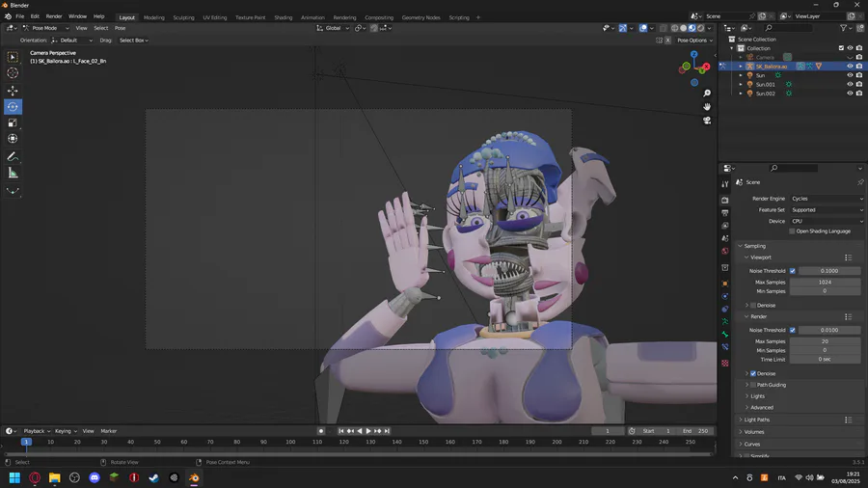The image size is (868, 488).
Task: Click the Windows Start button
Action: click(x=14, y=477)
